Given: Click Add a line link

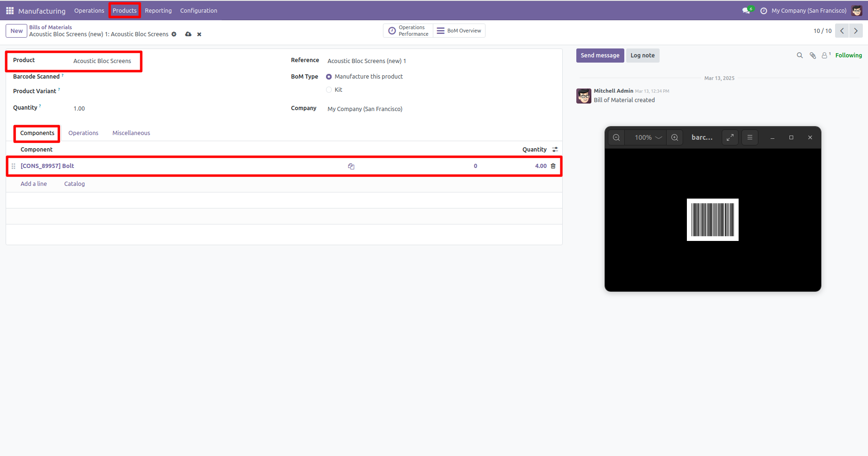Looking at the screenshot, I should click(34, 184).
